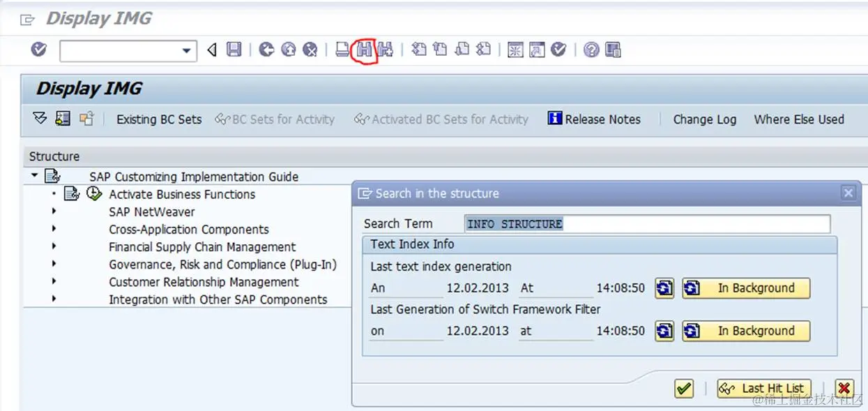Open Change Log
The width and height of the screenshot is (868, 411).
pos(705,119)
